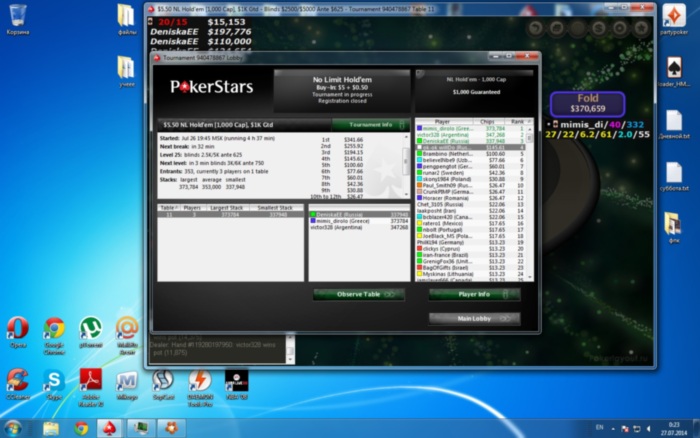Click the cashier dollar icon on the poker table

click(599, 28)
